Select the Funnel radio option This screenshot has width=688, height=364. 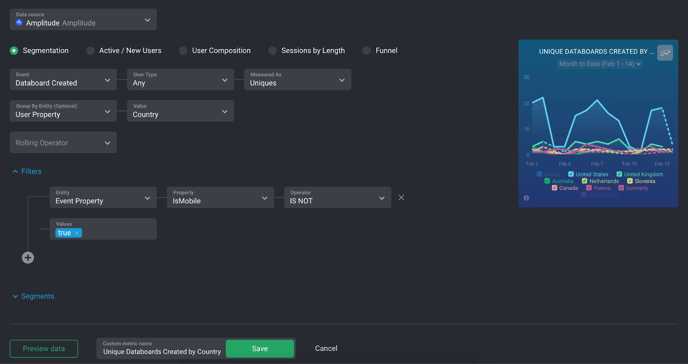point(366,50)
